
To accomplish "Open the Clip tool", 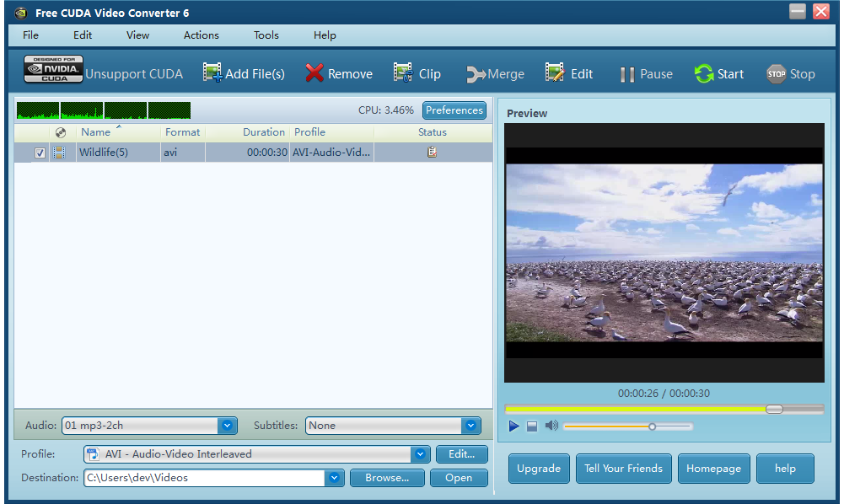I will (417, 73).
